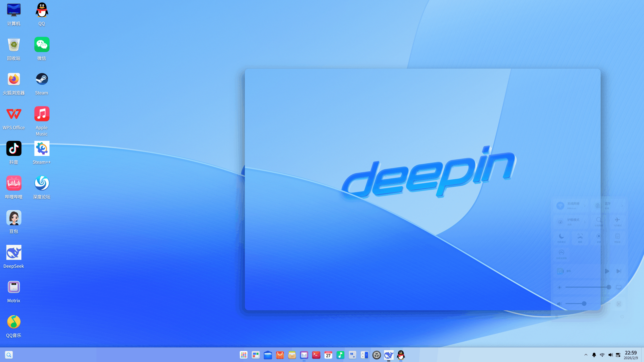Expand wireless network MWroom details arrow

coord(585,206)
